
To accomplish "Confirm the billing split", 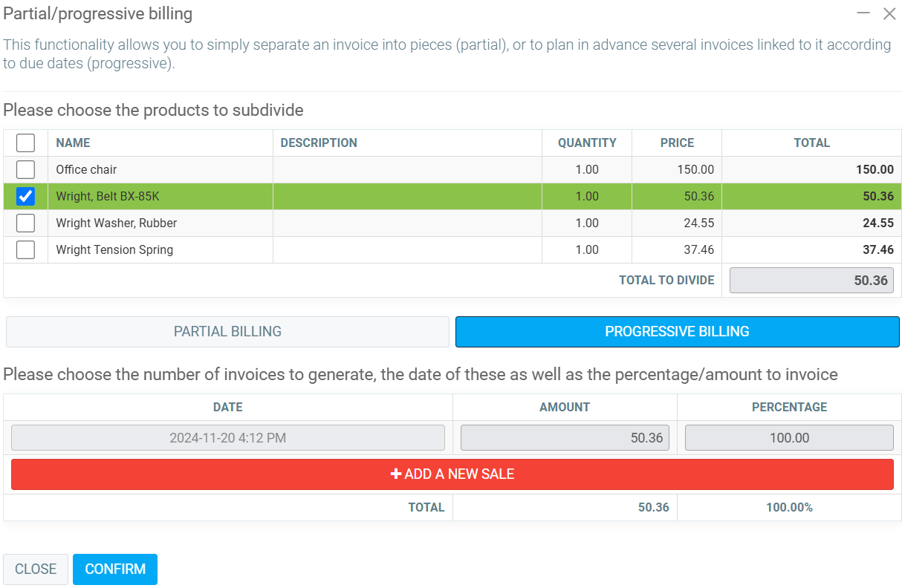I will (x=115, y=569).
